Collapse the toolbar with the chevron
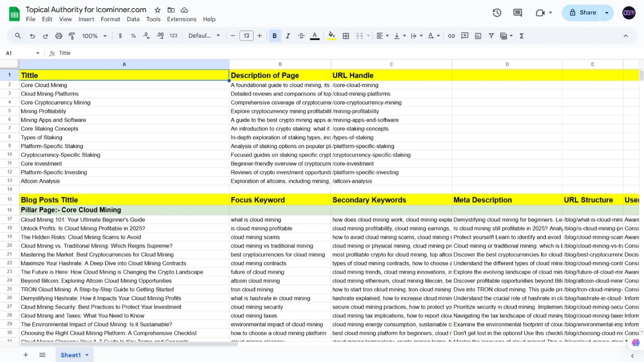The height and width of the screenshot is (362, 644). click(625, 36)
